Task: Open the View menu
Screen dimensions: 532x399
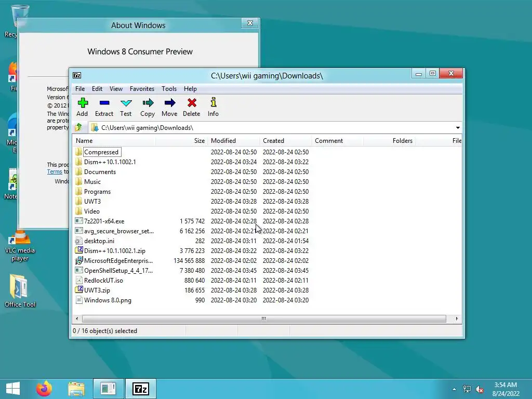Action: click(x=116, y=88)
